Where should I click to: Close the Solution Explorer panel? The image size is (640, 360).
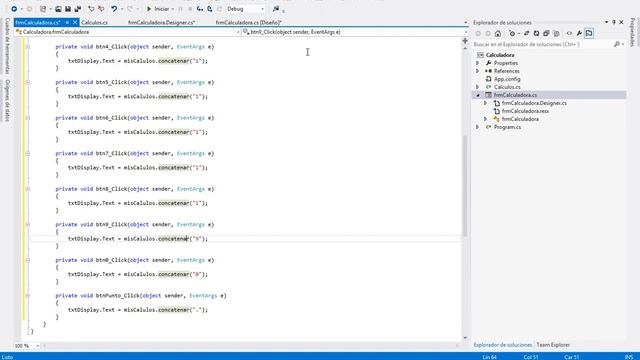(622, 22)
